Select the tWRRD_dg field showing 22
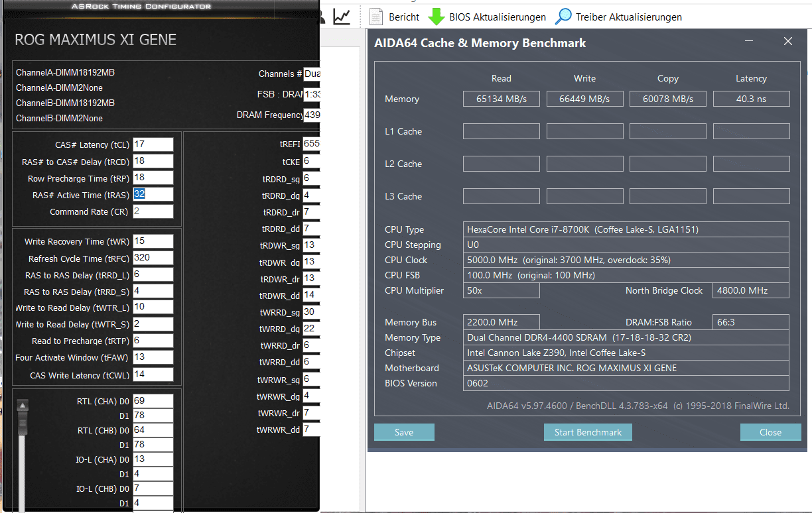This screenshot has width=812, height=513. tap(311, 329)
